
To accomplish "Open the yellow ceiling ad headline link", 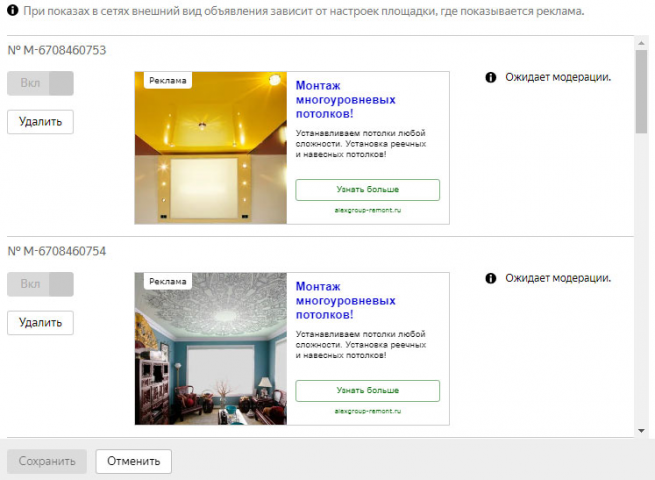I will coord(345,99).
